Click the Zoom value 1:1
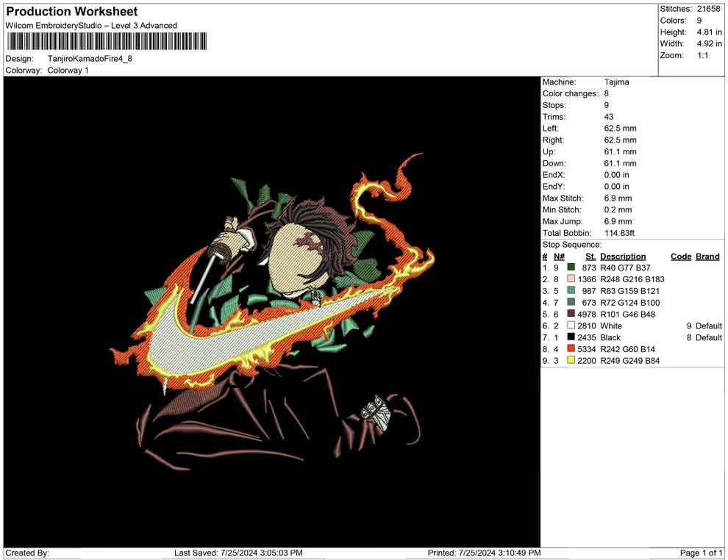 703,55
